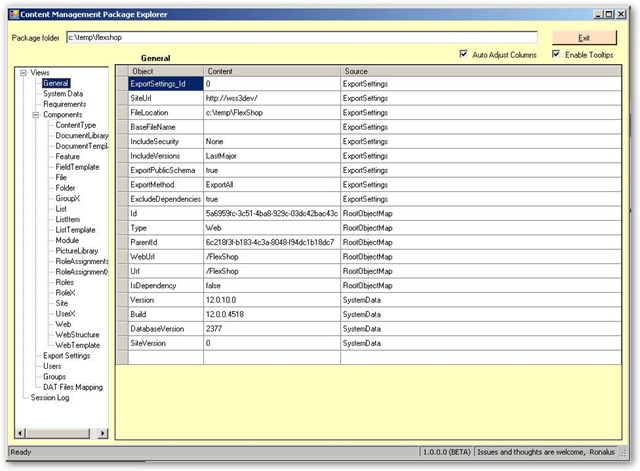The width and height of the screenshot is (640, 471).
Task: Click the WebUrl object cell
Action: point(166,257)
